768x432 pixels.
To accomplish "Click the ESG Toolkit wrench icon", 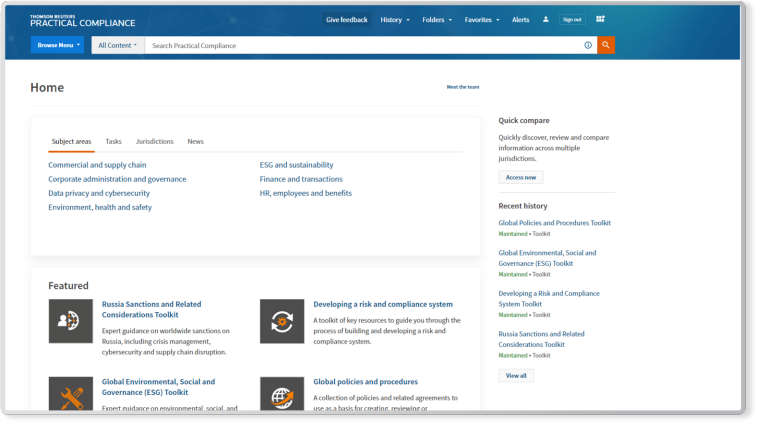I will click(x=70, y=393).
